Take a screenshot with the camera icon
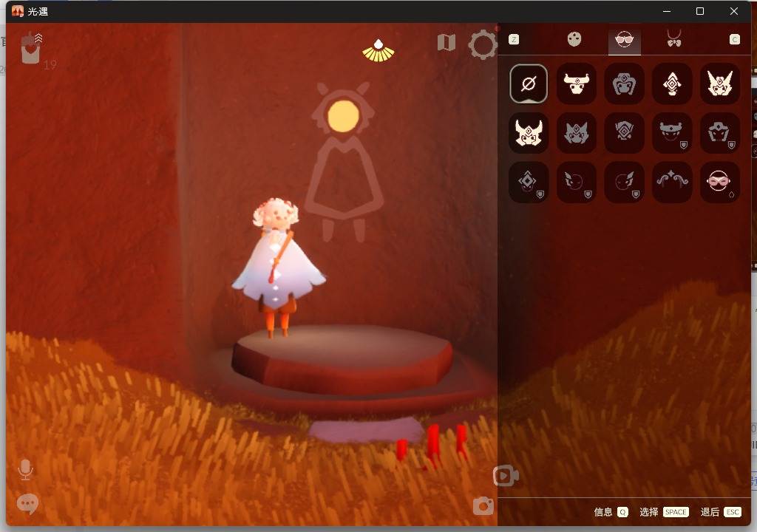757x532 pixels. 483,505
